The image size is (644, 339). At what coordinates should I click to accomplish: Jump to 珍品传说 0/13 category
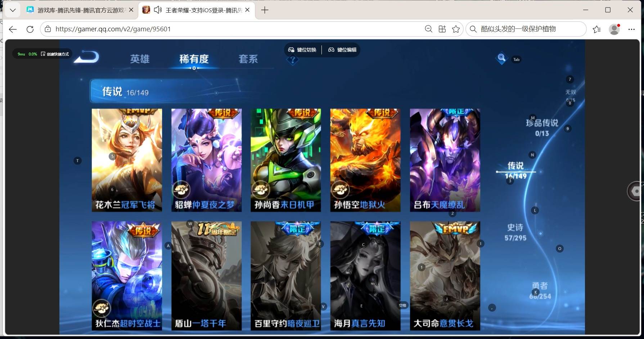(542, 128)
